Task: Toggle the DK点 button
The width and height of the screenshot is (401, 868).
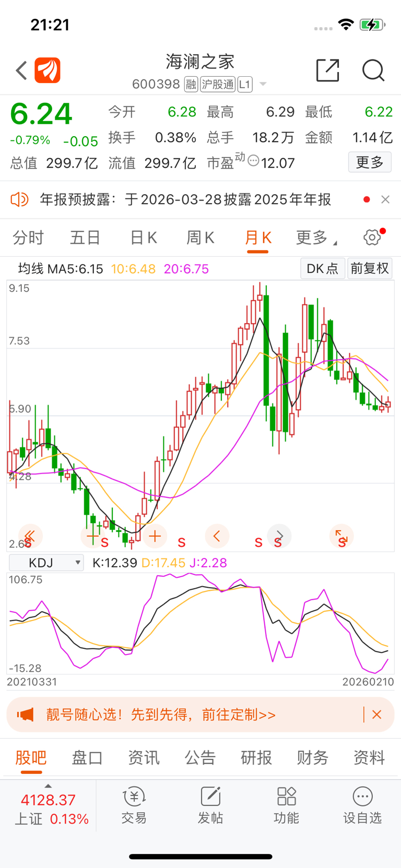Action: tap(322, 268)
